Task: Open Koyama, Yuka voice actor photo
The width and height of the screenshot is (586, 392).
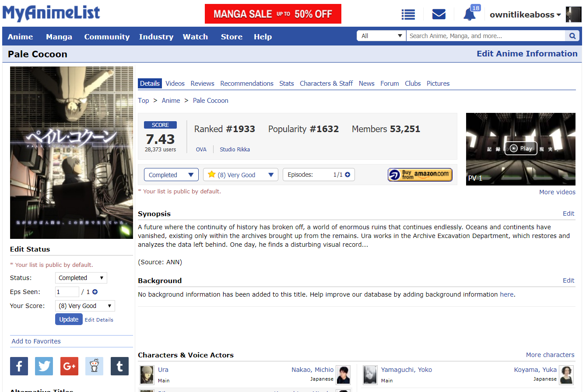Action: tap(567, 374)
